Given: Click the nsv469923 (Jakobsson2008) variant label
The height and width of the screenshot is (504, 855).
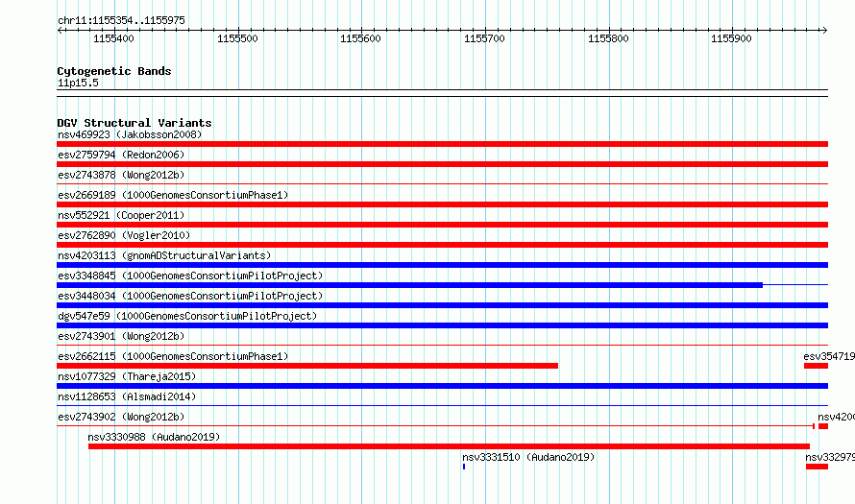Looking at the screenshot, I should point(130,134).
